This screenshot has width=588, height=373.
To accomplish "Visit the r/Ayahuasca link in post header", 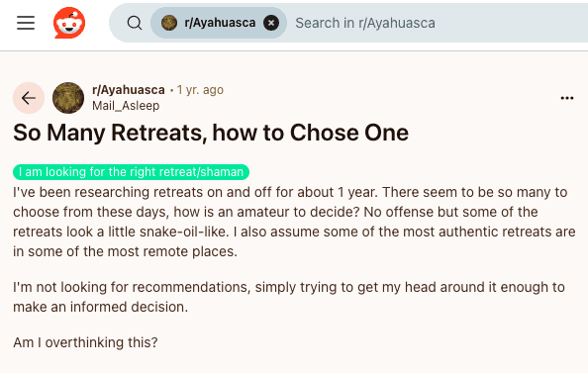I will point(129,90).
